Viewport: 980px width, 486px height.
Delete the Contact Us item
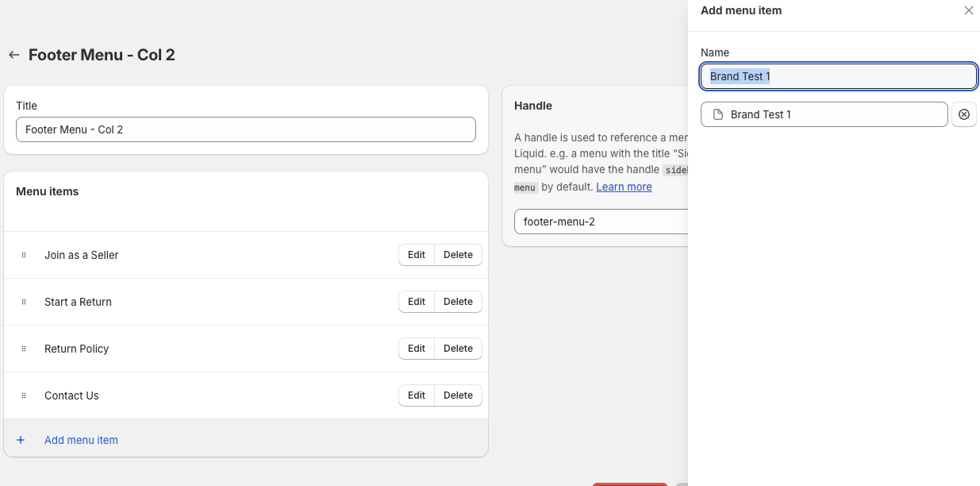coord(458,395)
